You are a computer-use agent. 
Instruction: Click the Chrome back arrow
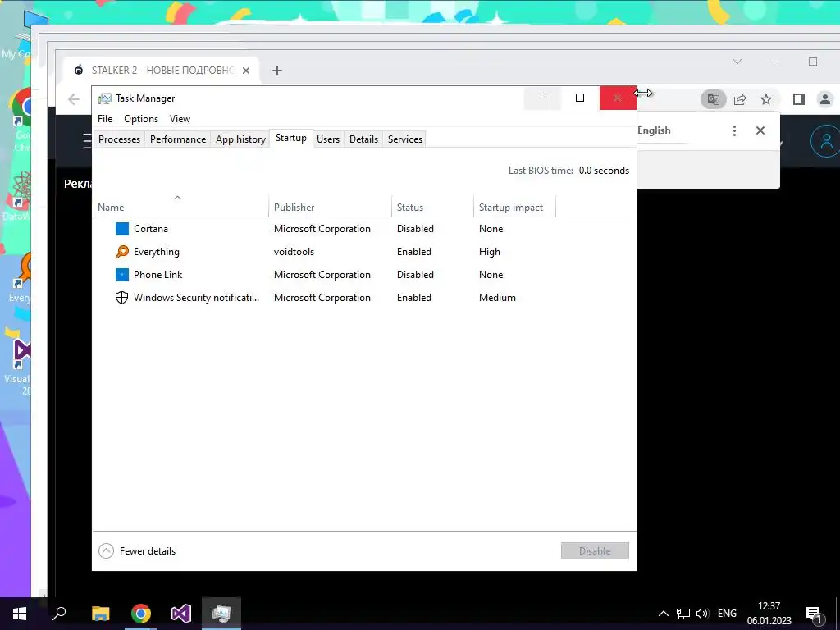[74, 99]
